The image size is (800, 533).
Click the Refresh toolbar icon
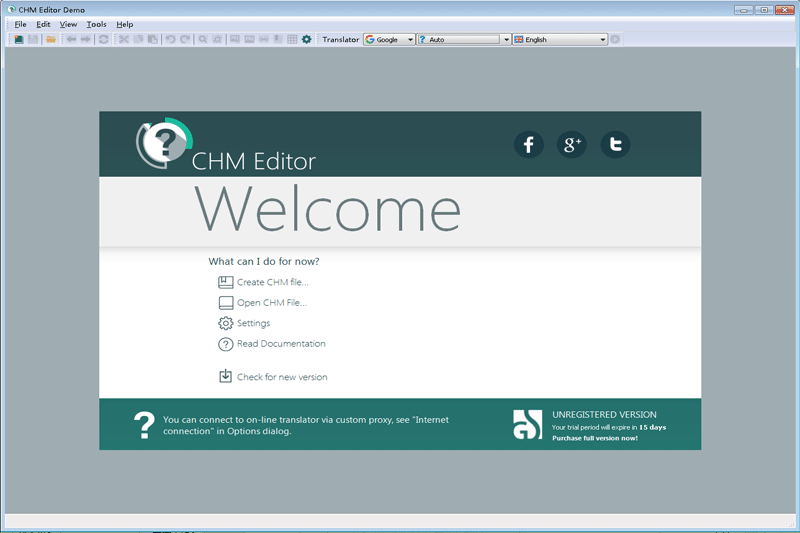point(104,39)
